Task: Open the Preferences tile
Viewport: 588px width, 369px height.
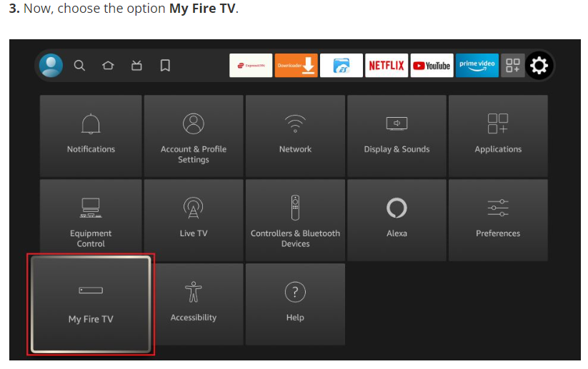Action: tap(498, 220)
